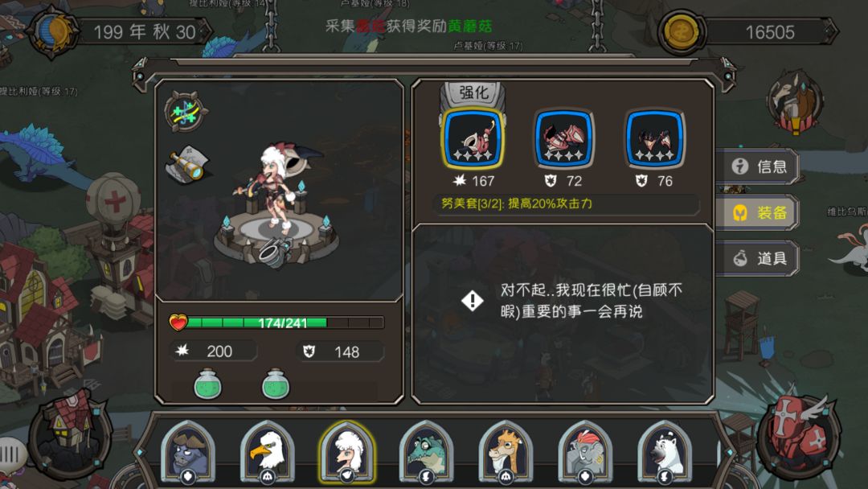Use the second green potion

pos(276,384)
